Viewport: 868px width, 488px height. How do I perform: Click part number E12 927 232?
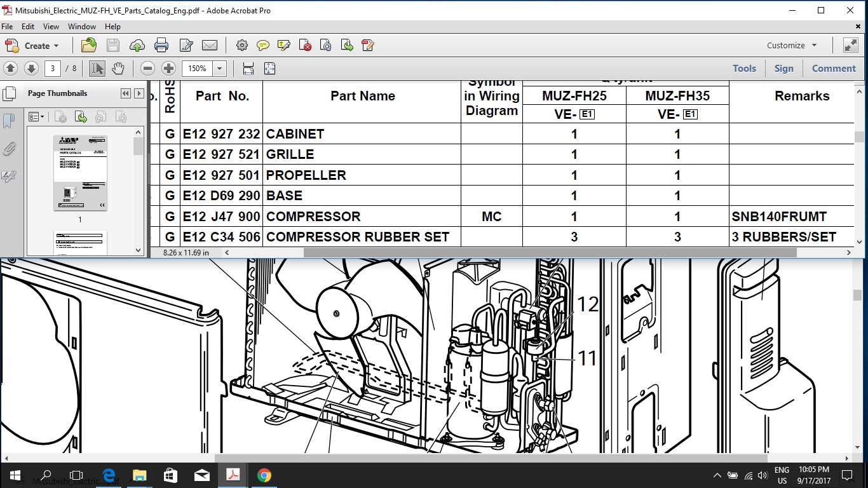point(221,134)
